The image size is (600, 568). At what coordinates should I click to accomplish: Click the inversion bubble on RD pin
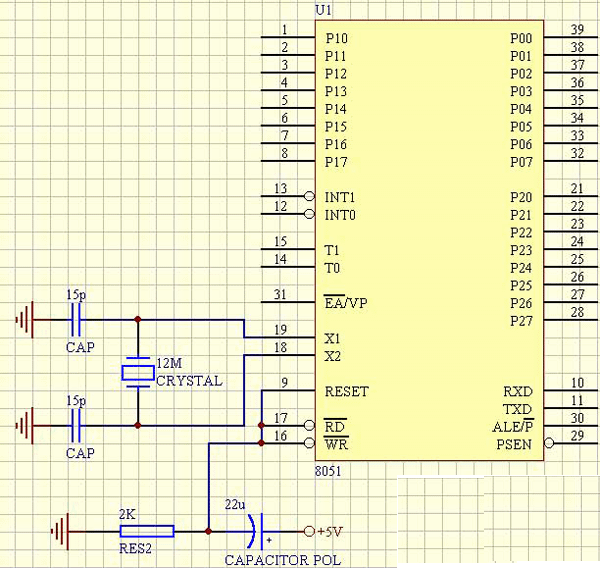(309, 425)
